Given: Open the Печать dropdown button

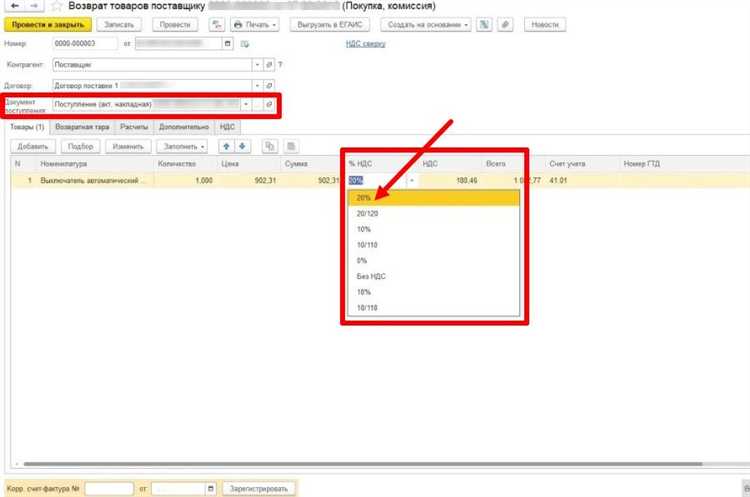Looking at the screenshot, I should [x=254, y=24].
